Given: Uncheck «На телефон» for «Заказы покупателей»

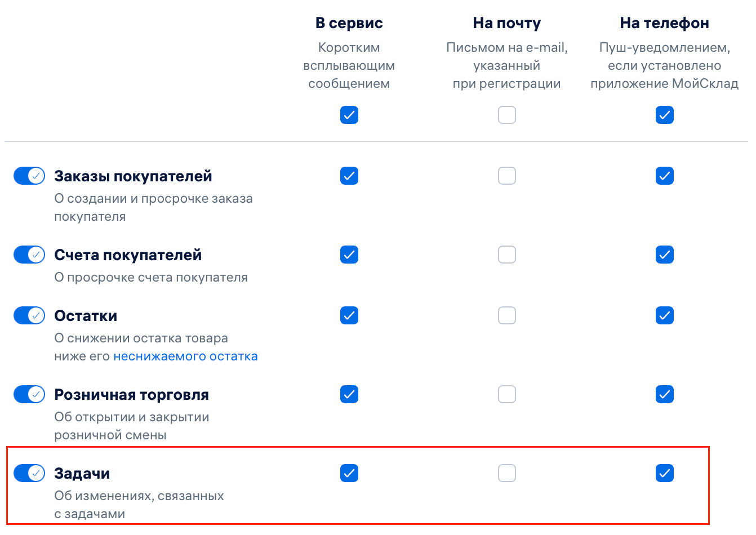Looking at the screenshot, I should [x=665, y=176].
